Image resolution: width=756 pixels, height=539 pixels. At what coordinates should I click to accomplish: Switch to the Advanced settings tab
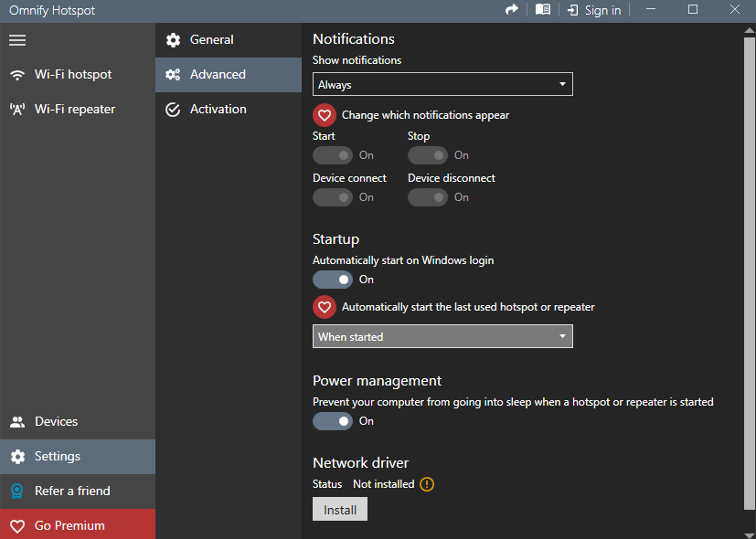point(229,75)
